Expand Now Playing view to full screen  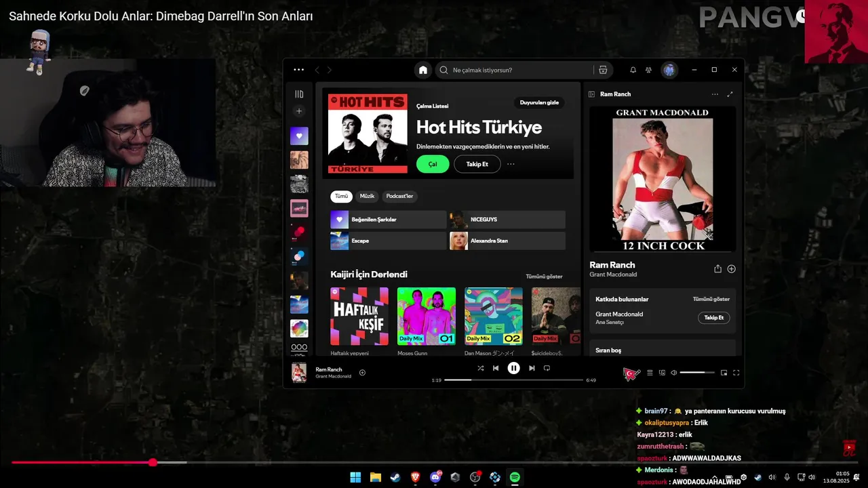730,94
